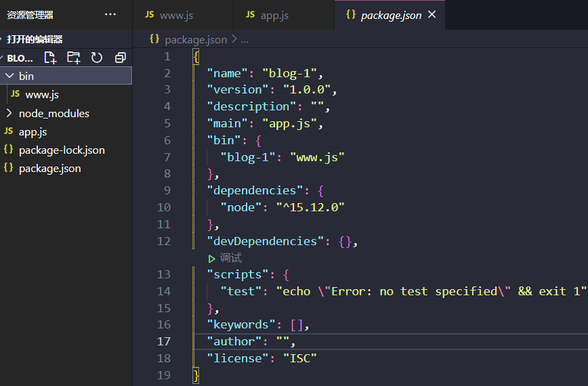
Task: Open www.js in the file tree
Action: (42, 94)
